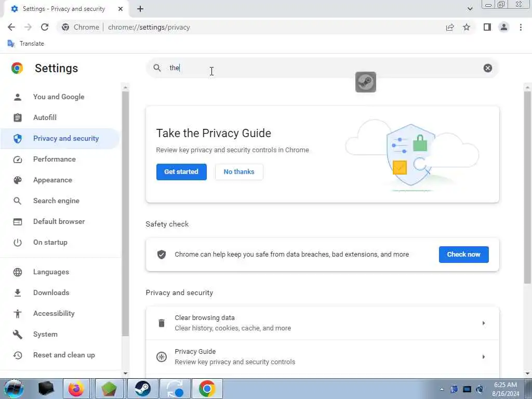
Task: Click the sidebar scrollbar down arrow
Action: point(125,373)
